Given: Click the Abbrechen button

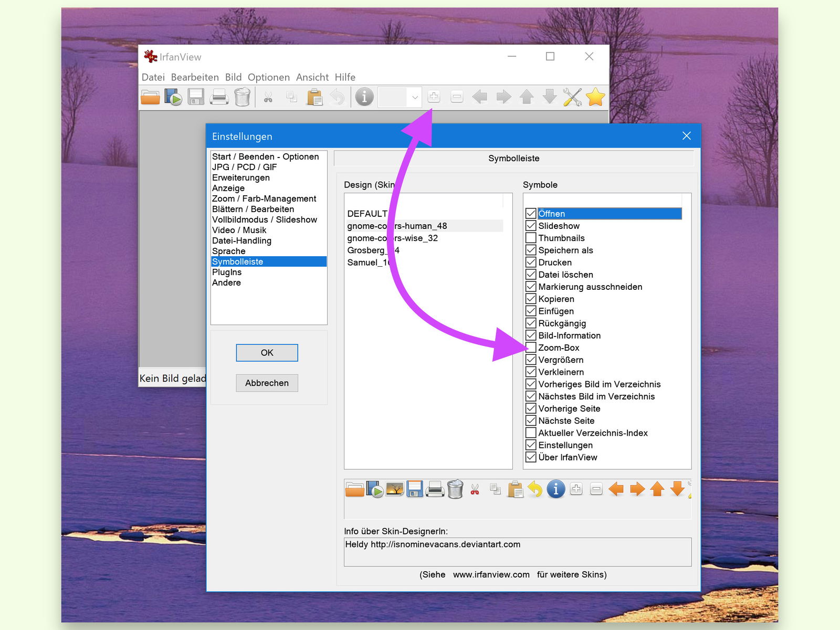Looking at the screenshot, I should (x=267, y=383).
